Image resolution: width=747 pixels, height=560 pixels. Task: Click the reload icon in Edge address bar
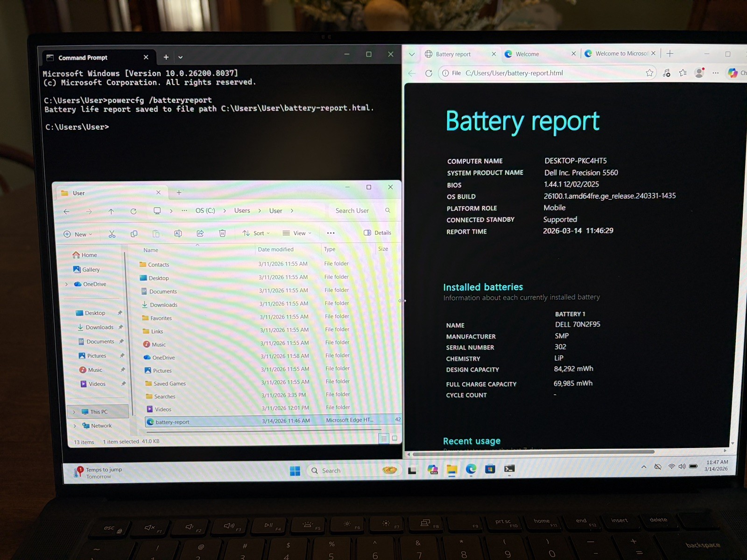pos(429,73)
